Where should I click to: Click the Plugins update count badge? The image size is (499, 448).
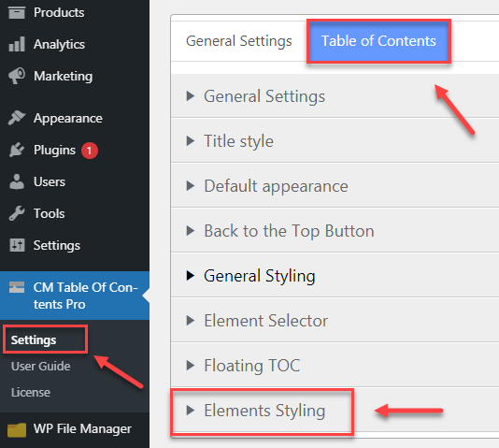[x=90, y=151]
